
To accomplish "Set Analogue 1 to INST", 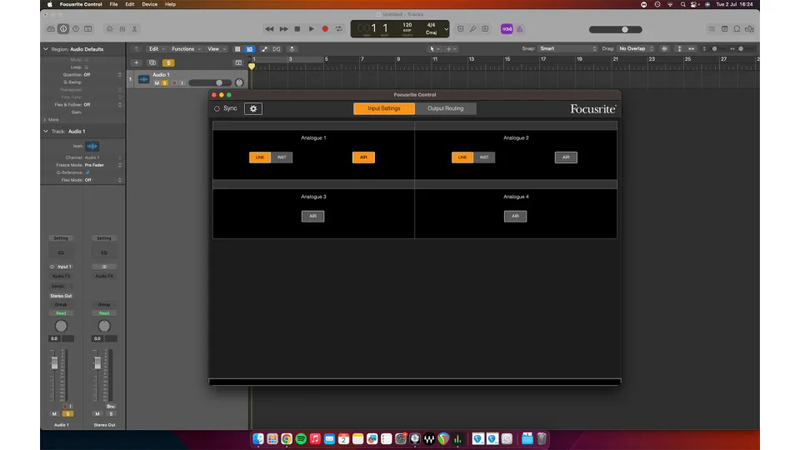I will click(x=282, y=157).
